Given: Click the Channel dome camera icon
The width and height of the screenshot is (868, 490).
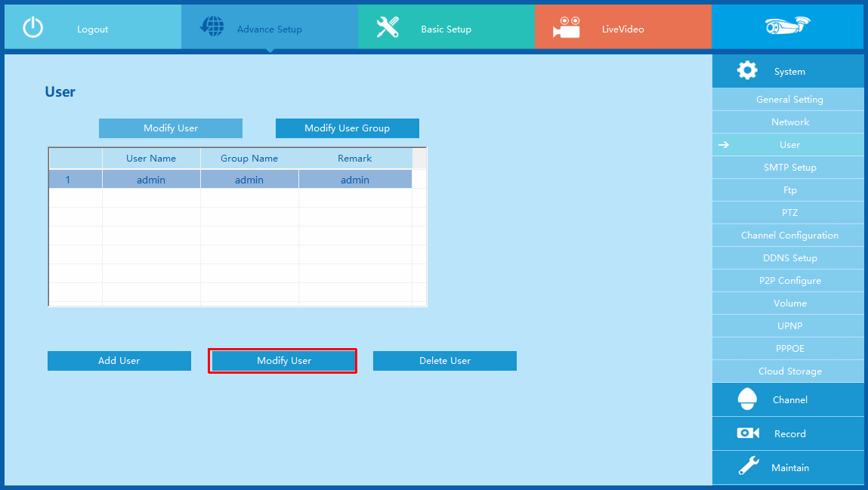Looking at the screenshot, I should 747,399.
